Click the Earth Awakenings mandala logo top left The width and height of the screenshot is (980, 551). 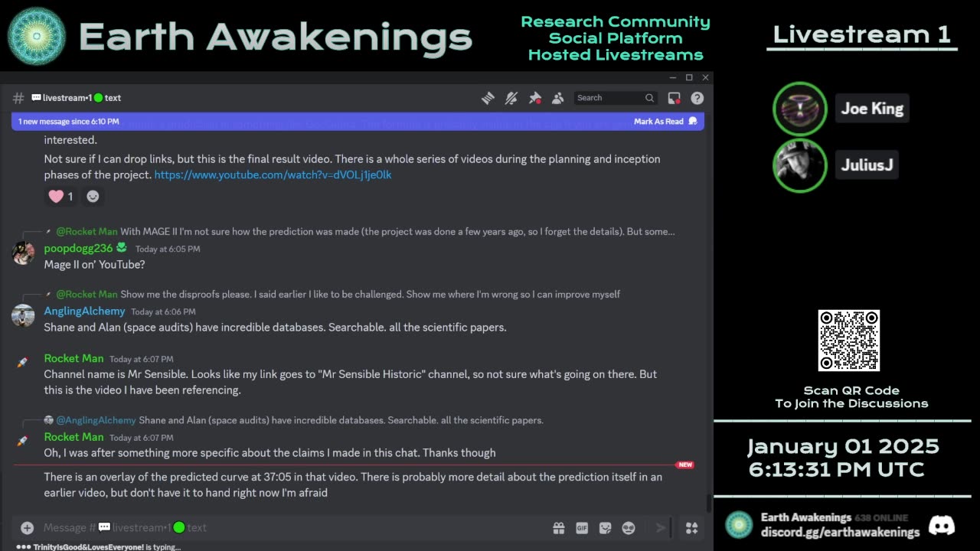(37, 36)
